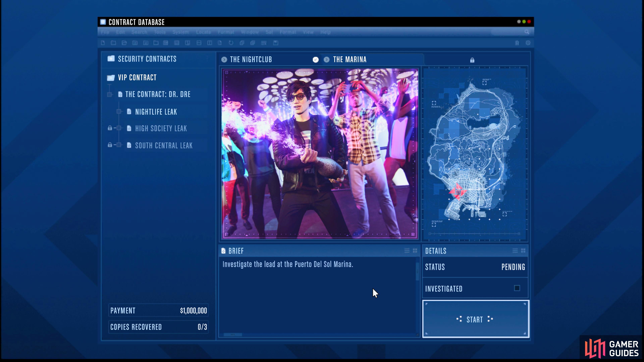Open the Edit menu
644x362 pixels.
pyautogui.click(x=120, y=32)
